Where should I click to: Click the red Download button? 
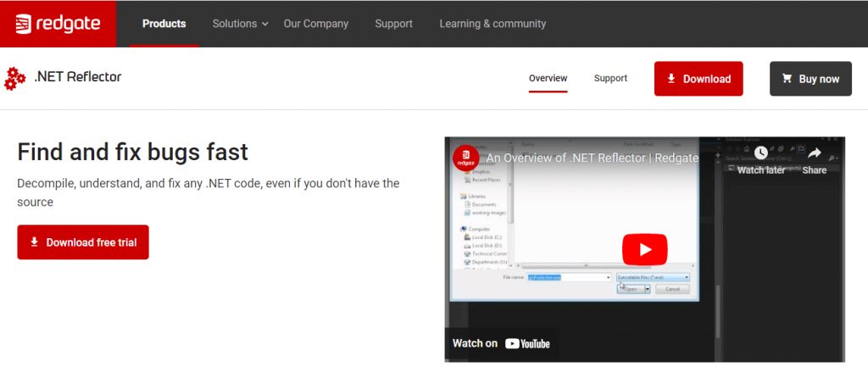pos(698,79)
